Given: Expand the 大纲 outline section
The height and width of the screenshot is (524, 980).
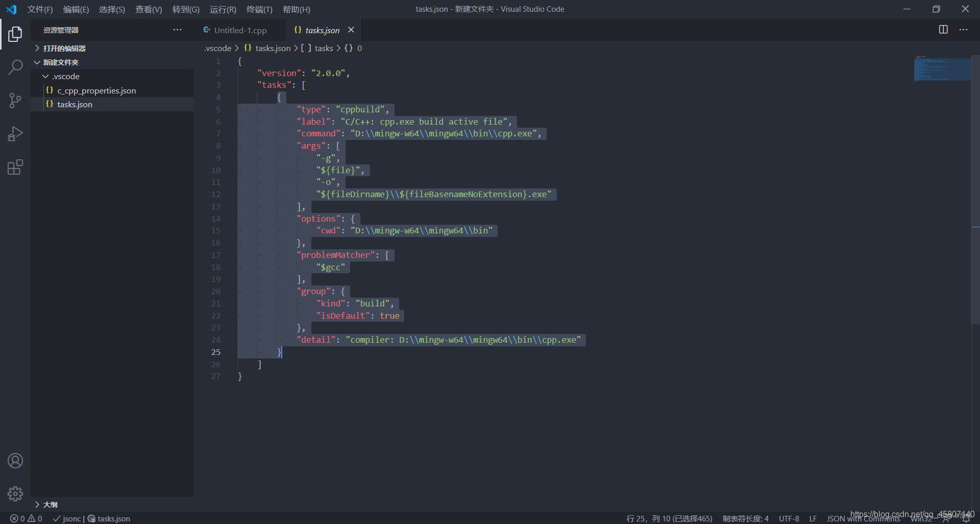Looking at the screenshot, I should 50,505.
